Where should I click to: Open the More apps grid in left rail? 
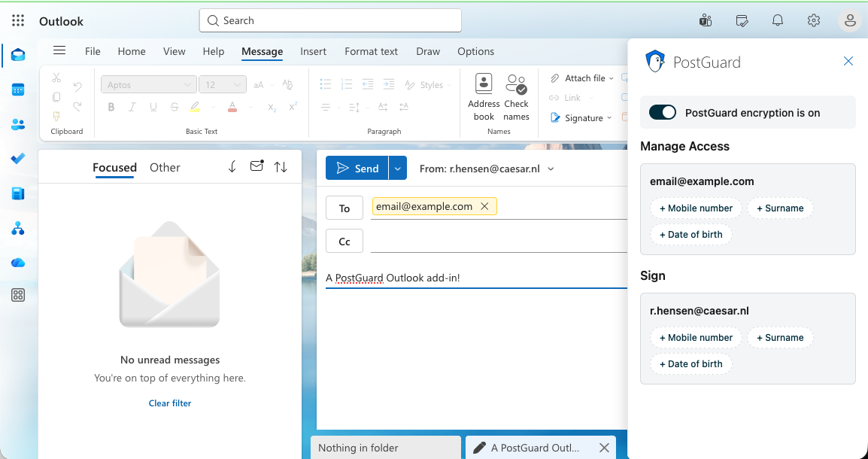click(18, 295)
